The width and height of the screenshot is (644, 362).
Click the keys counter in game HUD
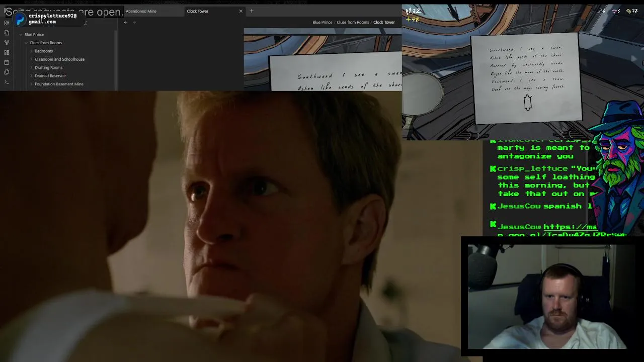[x=602, y=11]
